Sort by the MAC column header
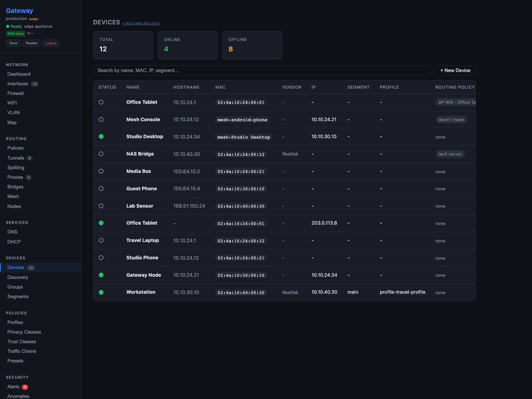This screenshot has height=399, width=532. [221, 87]
